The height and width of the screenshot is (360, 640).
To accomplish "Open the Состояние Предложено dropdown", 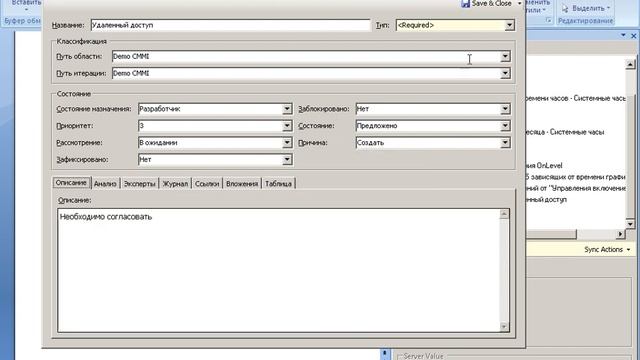I will click(x=505, y=126).
